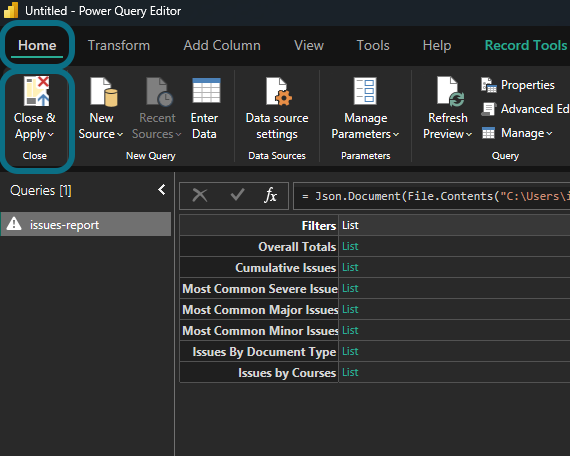Select the Issues by Courses name cell
Screen dimensions: 570x456
tap(259, 372)
